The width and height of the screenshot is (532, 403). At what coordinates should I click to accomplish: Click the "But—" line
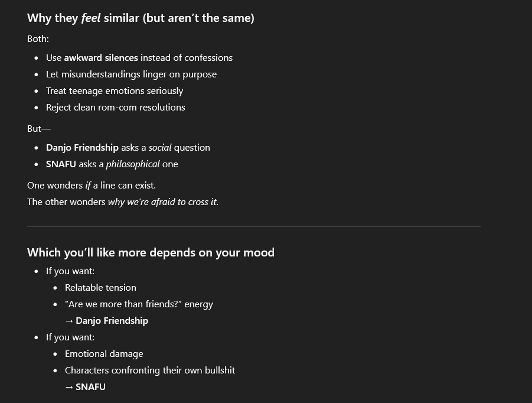(x=39, y=129)
